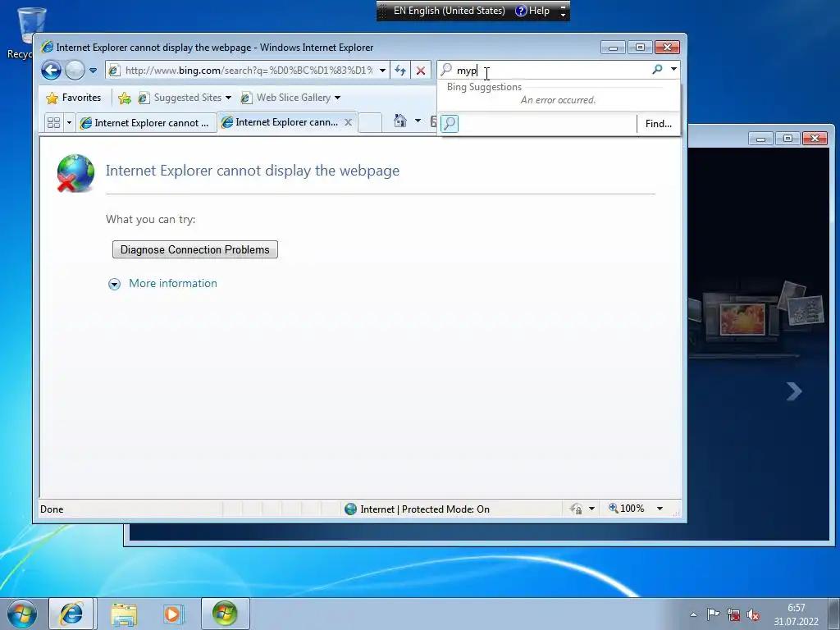The height and width of the screenshot is (630, 840).
Task: Click Diagnose Connection Problems button
Action: (x=195, y=249)
